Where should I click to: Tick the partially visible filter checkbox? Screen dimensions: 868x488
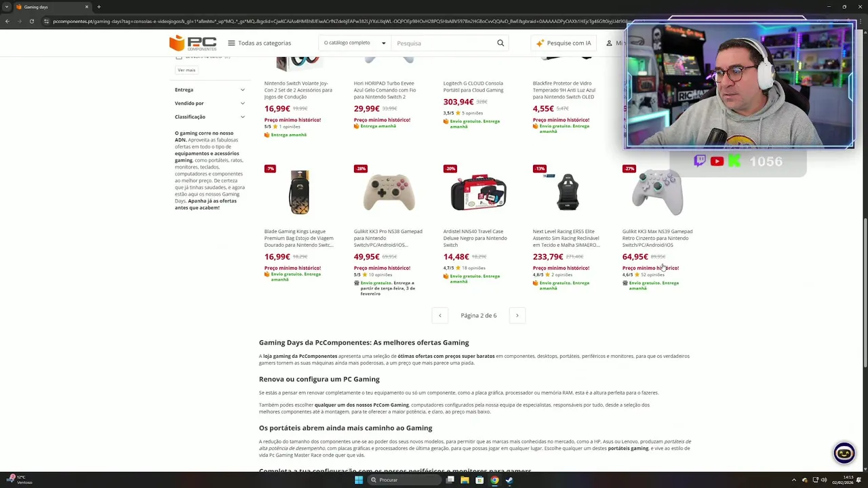[x=179, y=57]
